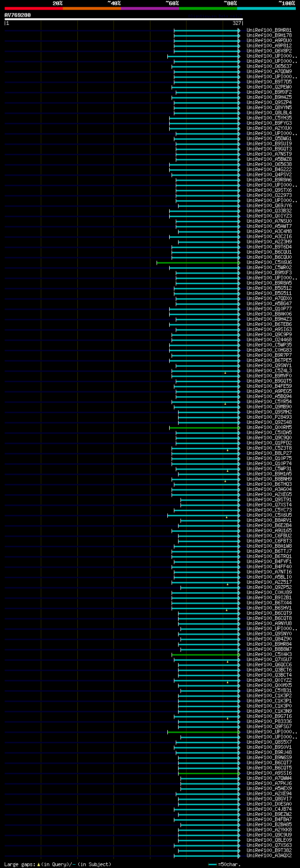The width and height of the screenshot is (300, 868).
Task: Open hit UniRef100_B9HR81
Action: click(x=269, y=30)
